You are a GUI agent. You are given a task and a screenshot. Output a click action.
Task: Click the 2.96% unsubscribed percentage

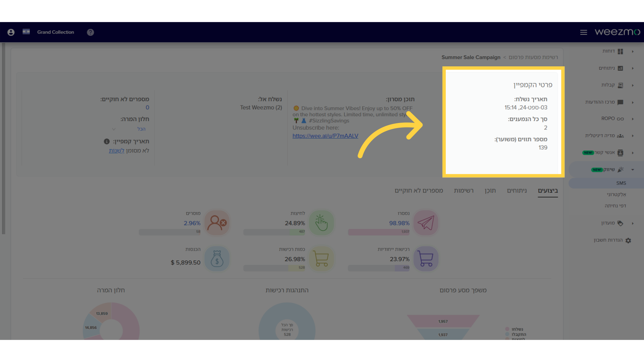click(x=192, y=223)
